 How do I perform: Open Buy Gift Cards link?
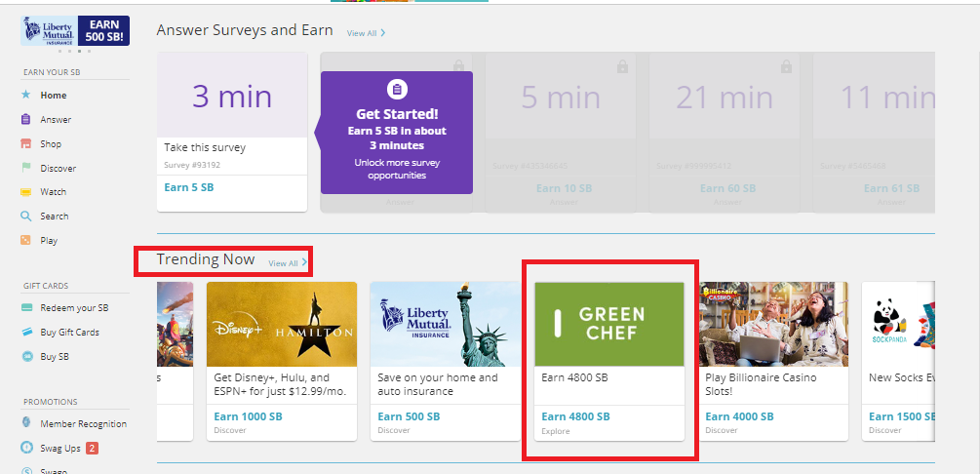pyautogui.click(x=70, y=332)
